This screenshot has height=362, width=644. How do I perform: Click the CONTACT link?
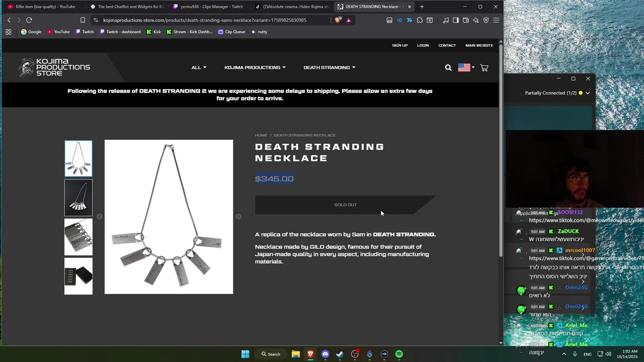click(447, 45)
